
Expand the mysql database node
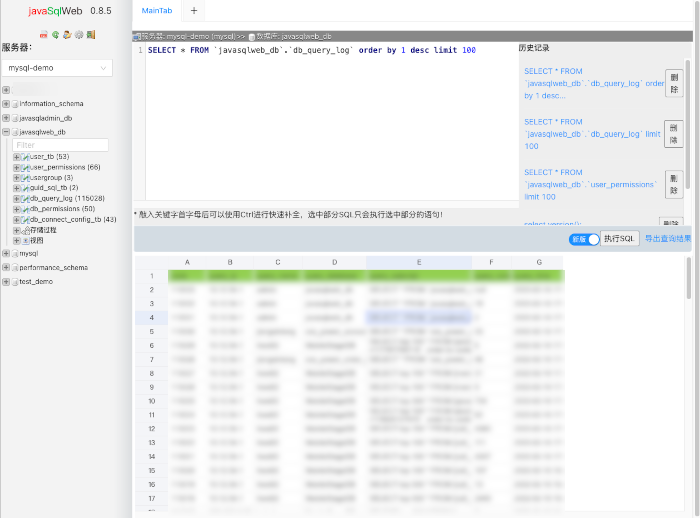[x=6, y=254]
